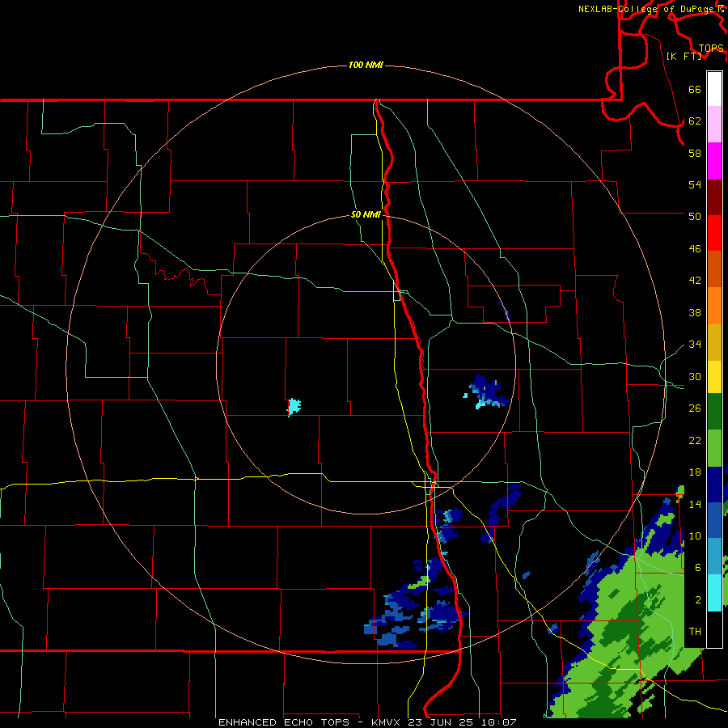Viewport: 728px width, 728px height.
Task: Pick the light blue legend swatch
Action: 714,556
